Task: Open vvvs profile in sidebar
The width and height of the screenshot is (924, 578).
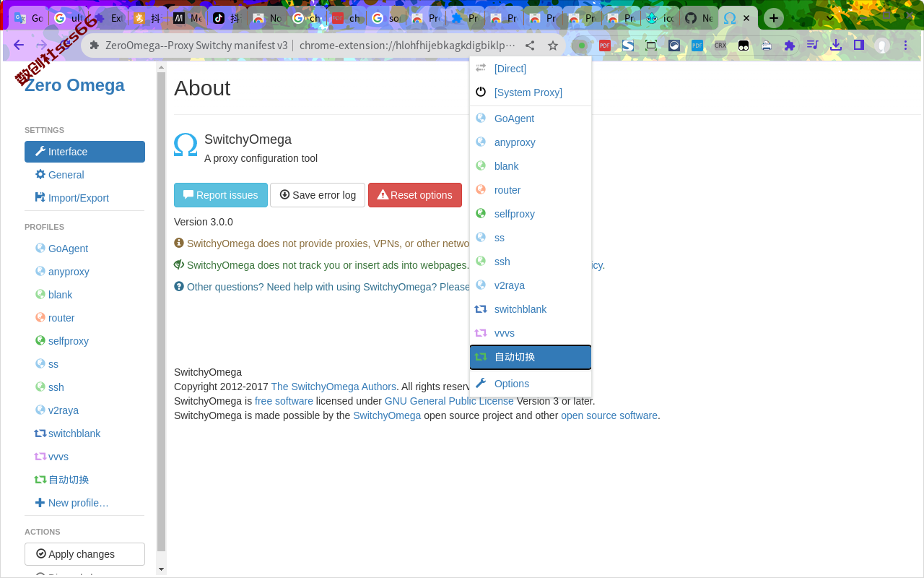Action: [84, 457]
